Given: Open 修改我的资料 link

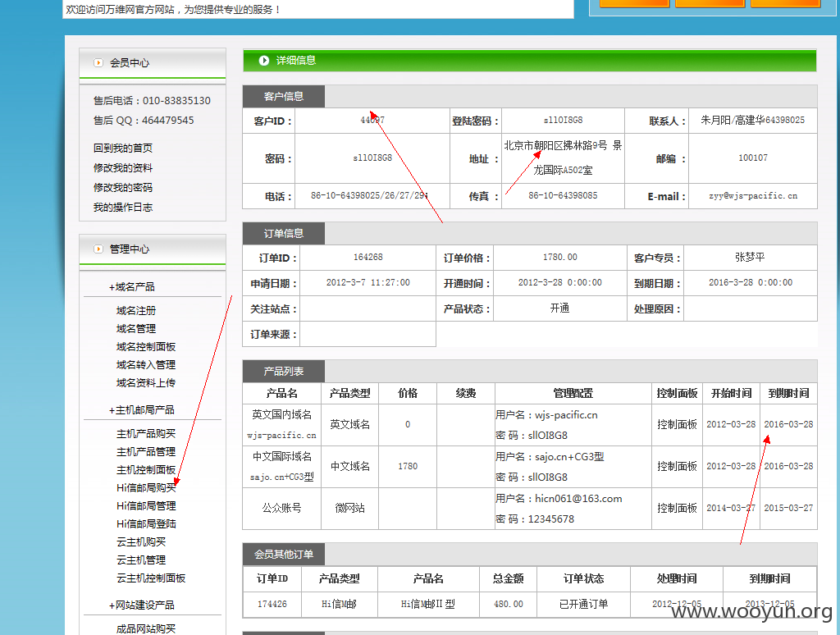Looking at the screenshot, I should point(123,167).
